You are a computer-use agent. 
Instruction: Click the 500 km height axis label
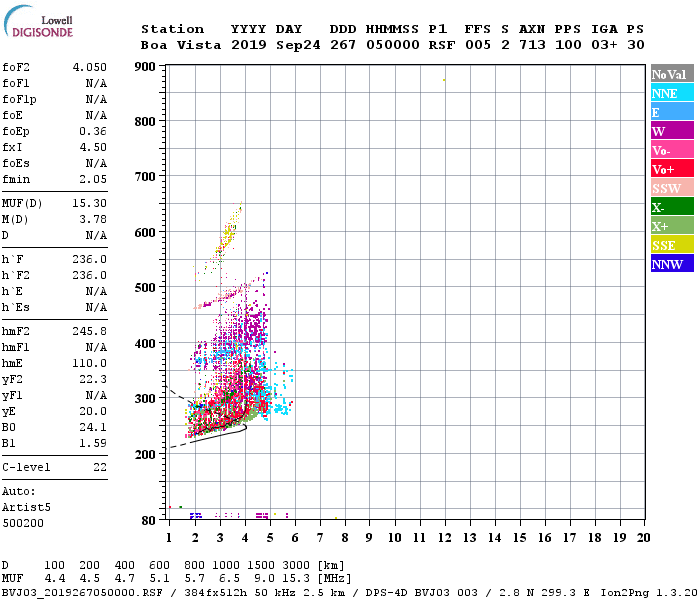(x=145, y=288)
